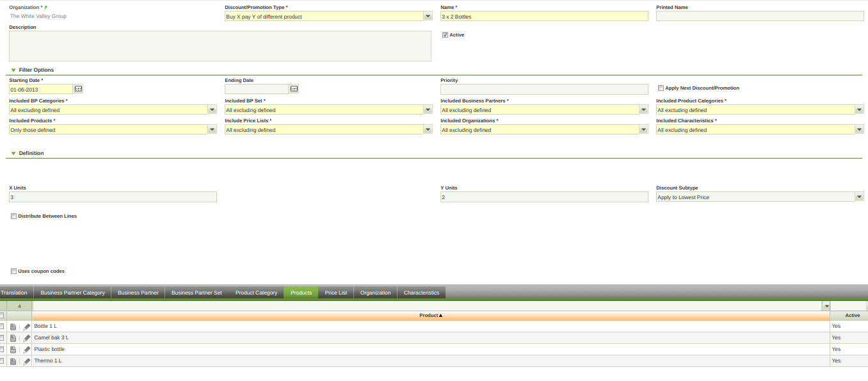Focus the Y Units field
Screen dimensions: 868x381
[x=544, y=197]
